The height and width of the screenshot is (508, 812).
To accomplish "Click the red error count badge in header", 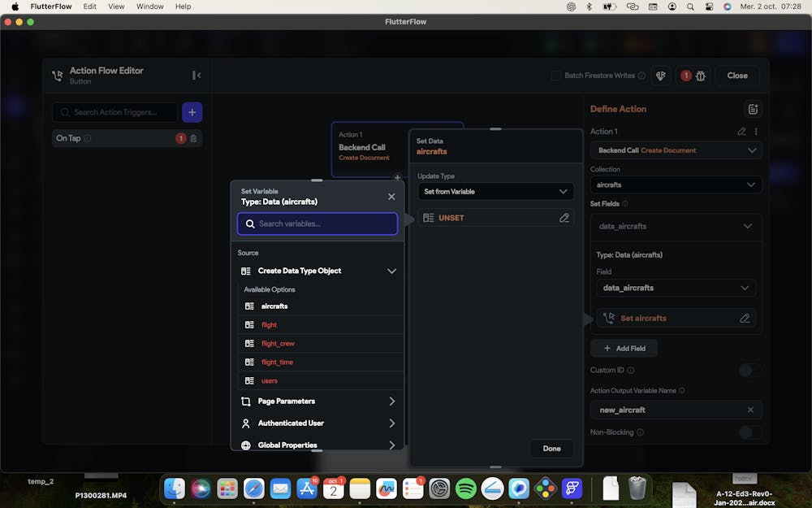I will point(685,76).
